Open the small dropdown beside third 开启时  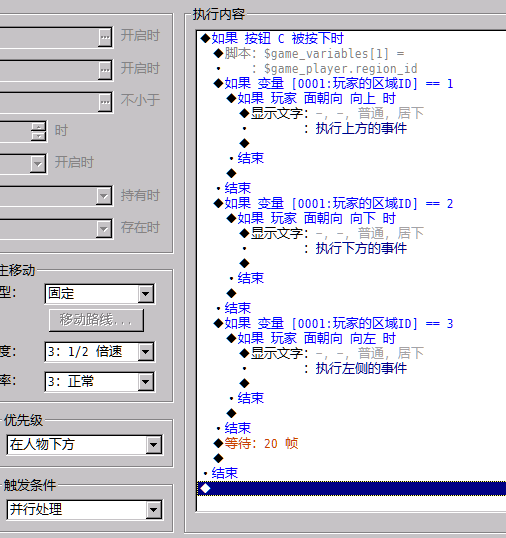(x=37, y=163)
